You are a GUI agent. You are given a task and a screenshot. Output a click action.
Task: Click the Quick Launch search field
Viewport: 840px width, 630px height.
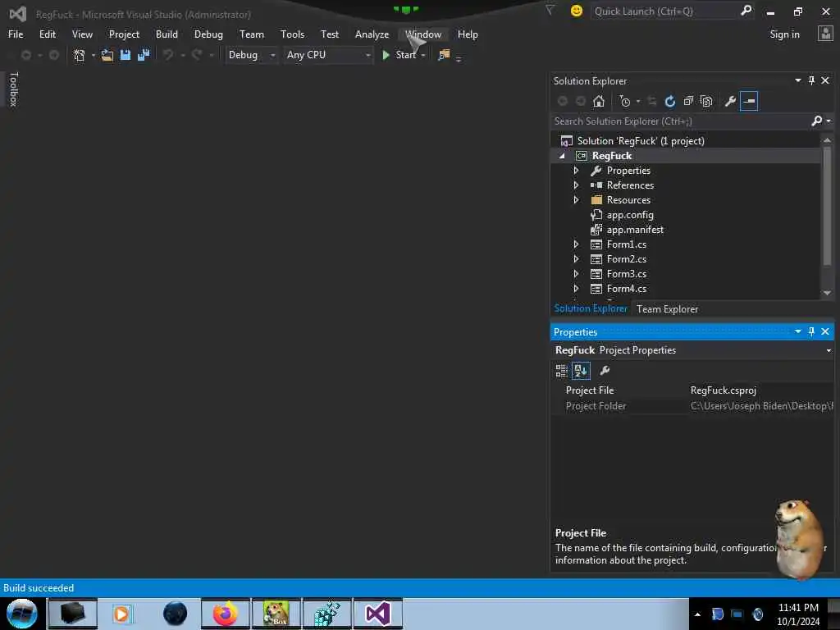click(x=664, y=11)
